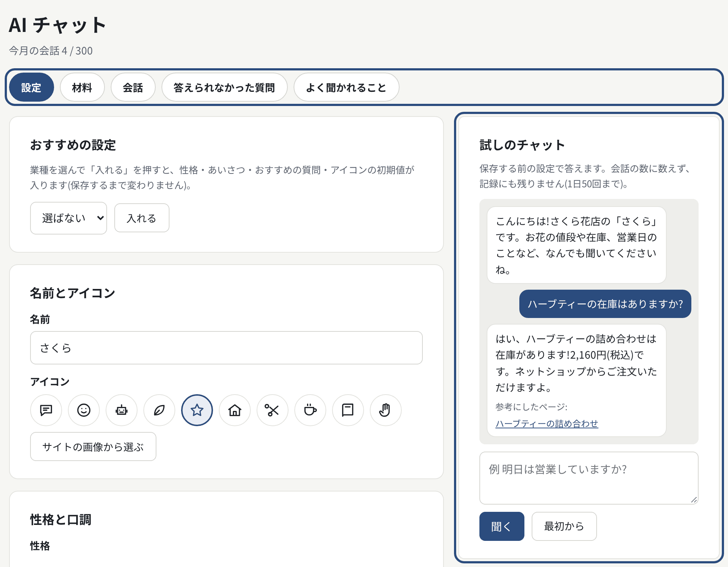Go to 答えられなかった質問 tab

(x=225, y=87)
